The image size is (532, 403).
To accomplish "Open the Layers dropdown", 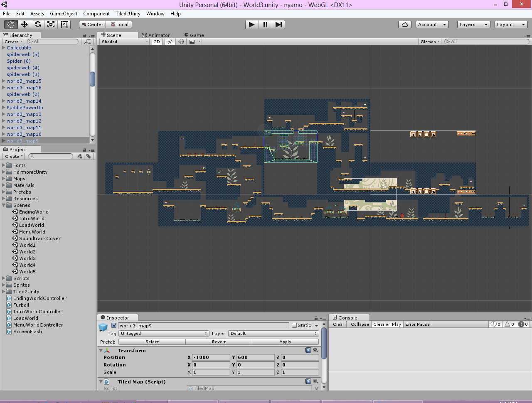I will (473, 25).
